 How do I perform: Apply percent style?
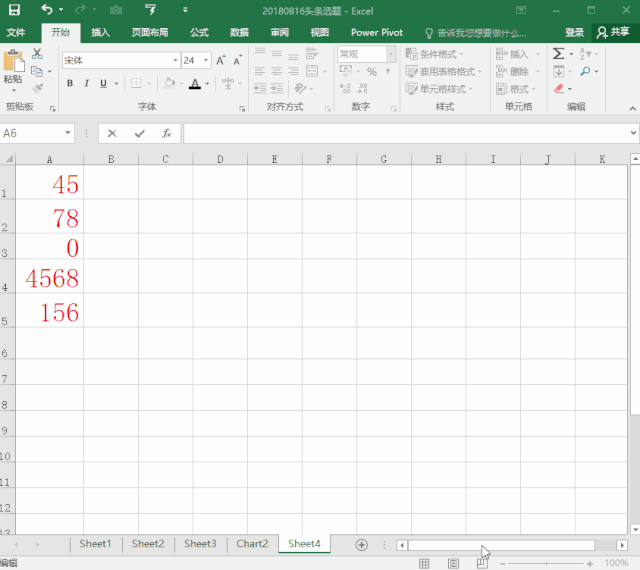tap(371, 72)
